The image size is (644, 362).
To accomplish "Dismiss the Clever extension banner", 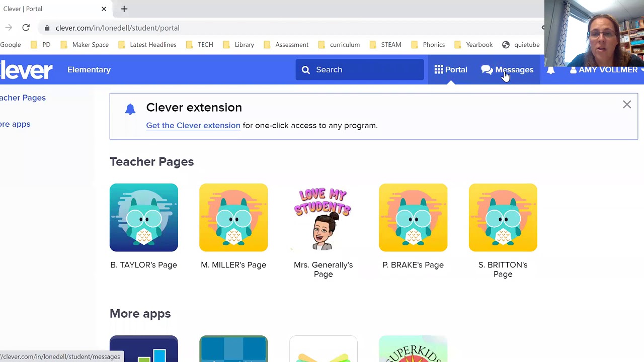I will (627, 105).
